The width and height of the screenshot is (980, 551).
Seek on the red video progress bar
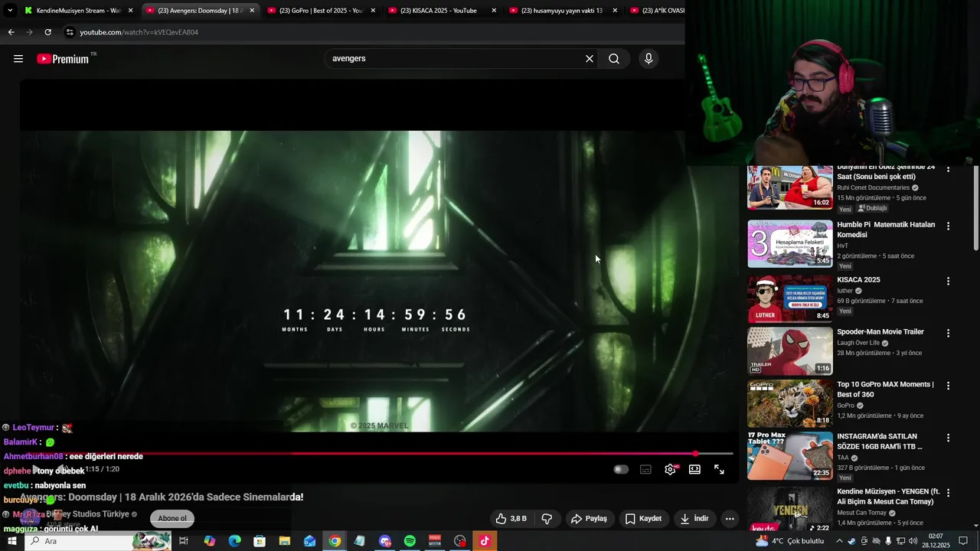tap(375, 454)
